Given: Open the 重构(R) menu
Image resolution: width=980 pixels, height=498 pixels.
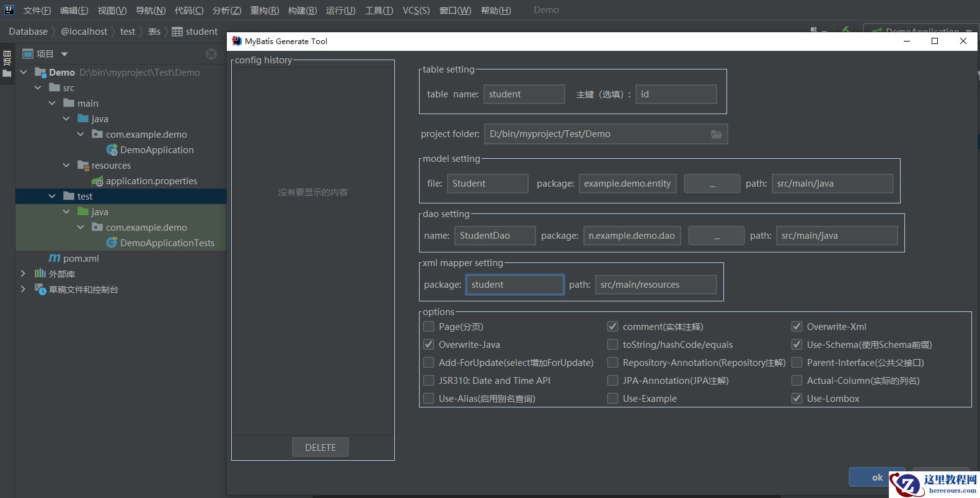Looking at the screenshot, I should pos(265,10).
